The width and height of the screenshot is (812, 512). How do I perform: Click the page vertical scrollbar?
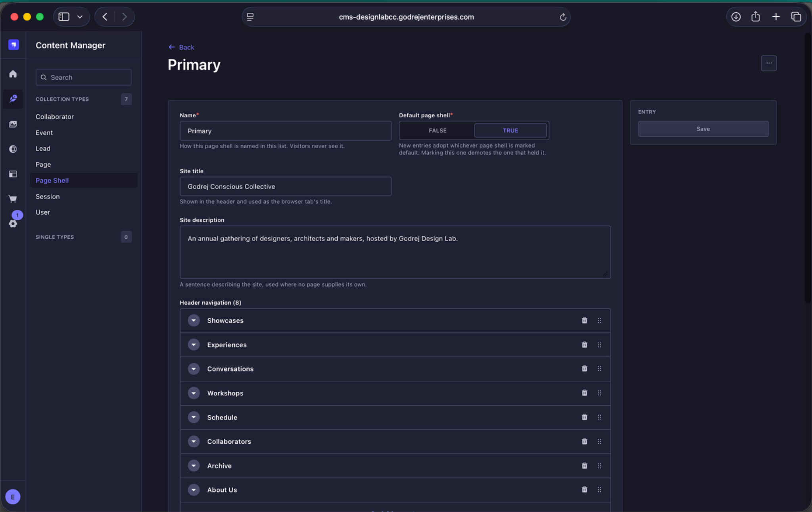[x=808, y=168]
